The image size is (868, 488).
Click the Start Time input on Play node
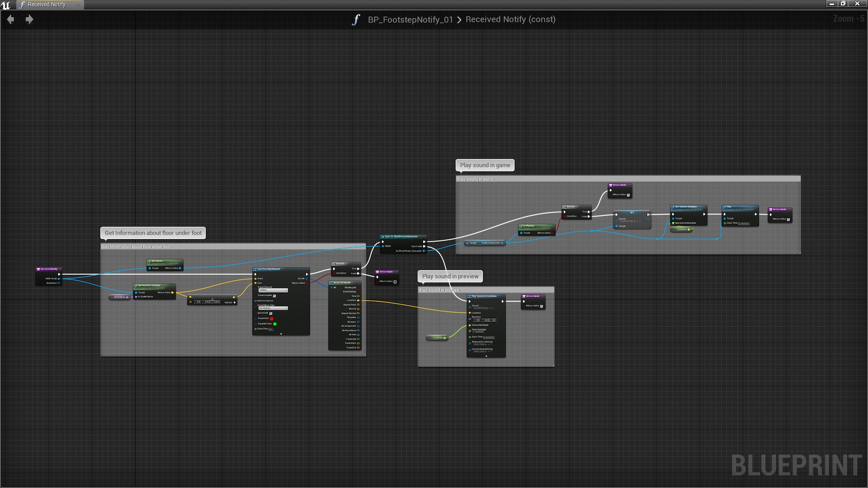(x=743, y=223)
